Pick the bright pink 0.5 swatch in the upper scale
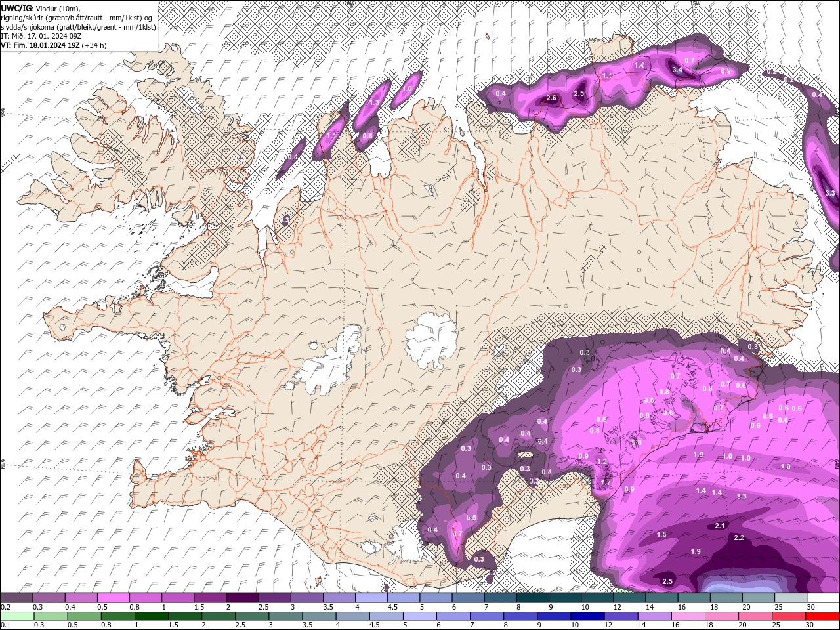The width and height of the screenshot is (840, 630). pyautogui.click(x=113, y=598)
